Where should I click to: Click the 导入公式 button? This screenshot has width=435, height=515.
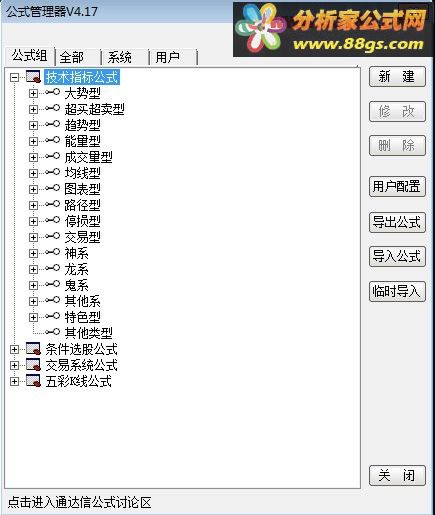pyautogui.click(x=397, y=257)
